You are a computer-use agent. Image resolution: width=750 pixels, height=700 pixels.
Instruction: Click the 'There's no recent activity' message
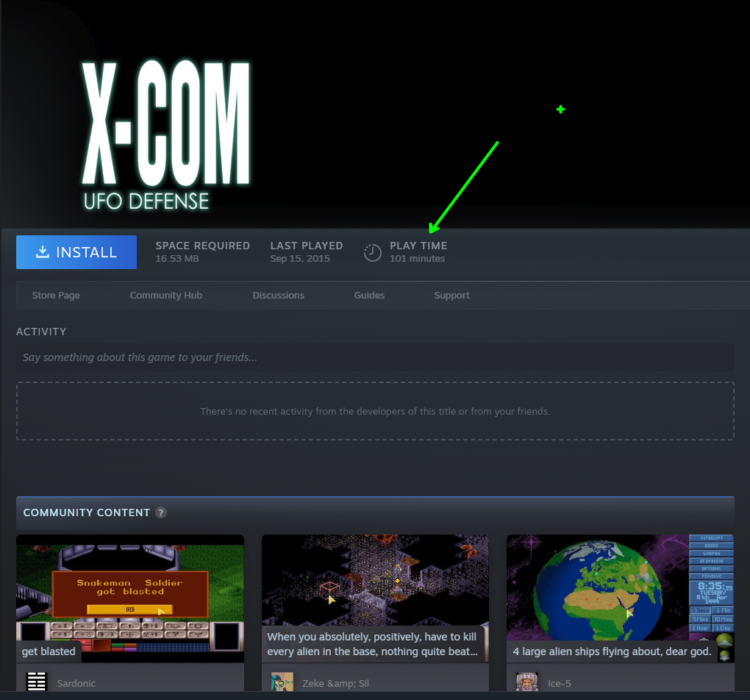click(x=375, y=411)
